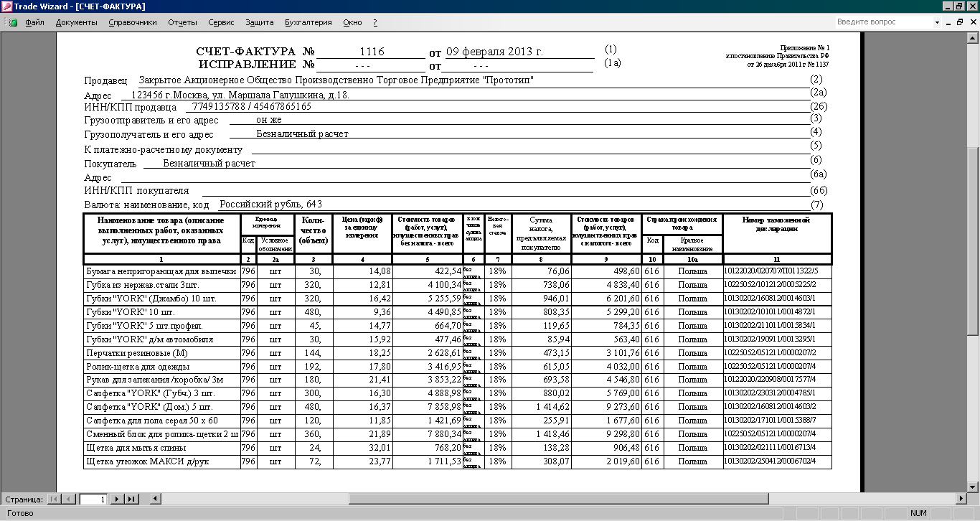
Task: Go to the next report page
Action: coord(118,499)
